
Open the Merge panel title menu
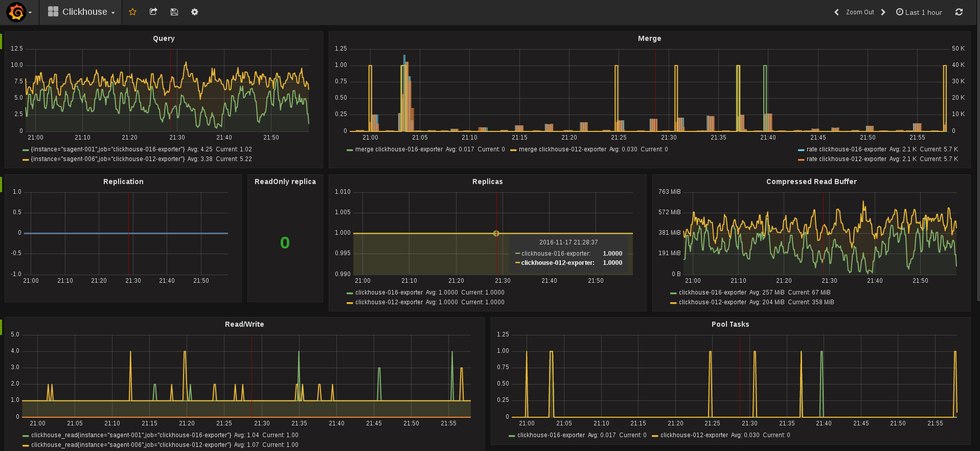[x=649, y=38]
